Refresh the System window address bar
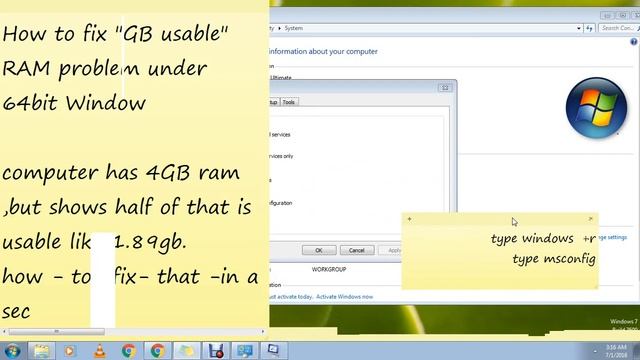Screen dimensions: 640x360 pyautogui.click(x=589, y=28)
